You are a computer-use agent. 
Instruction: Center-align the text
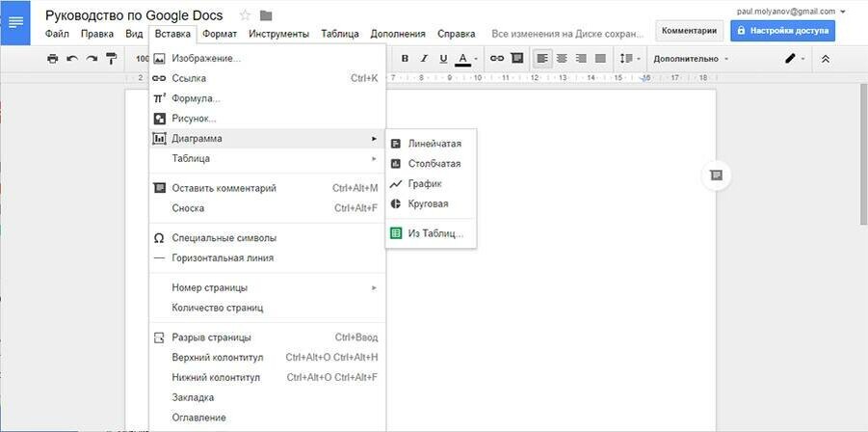pos(562,58)
